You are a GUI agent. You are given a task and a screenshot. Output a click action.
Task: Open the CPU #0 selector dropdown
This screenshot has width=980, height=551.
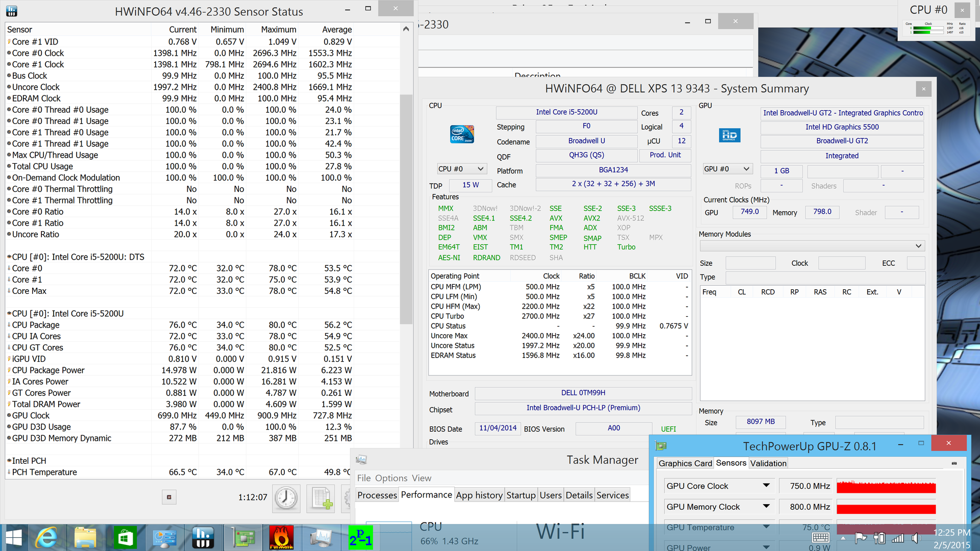(461, 169)
